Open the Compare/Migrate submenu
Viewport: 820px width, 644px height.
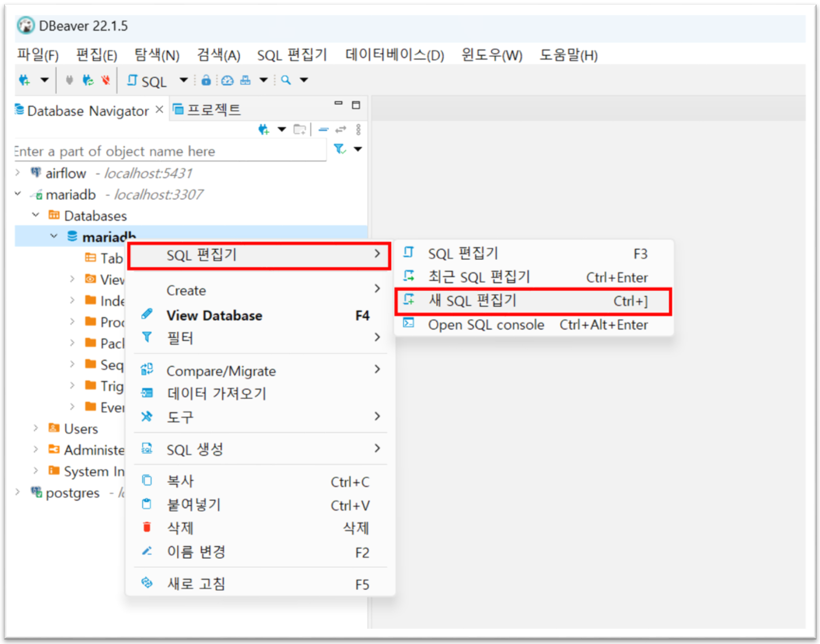coord(260,371)
